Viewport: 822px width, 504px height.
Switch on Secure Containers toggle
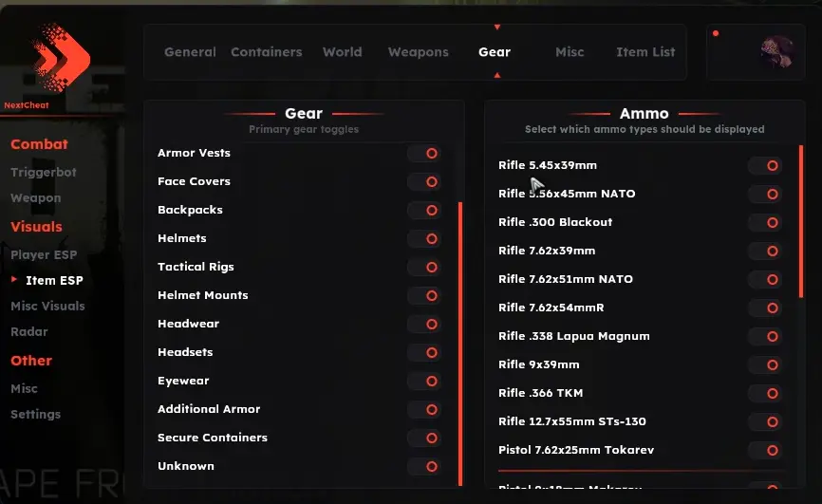pyautogui.click(x=424, y=438)
